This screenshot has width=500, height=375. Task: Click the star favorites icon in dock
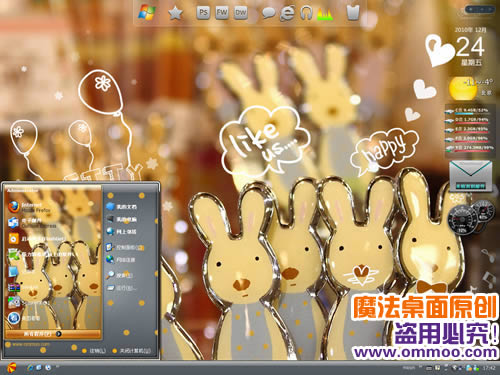[176, 13]
